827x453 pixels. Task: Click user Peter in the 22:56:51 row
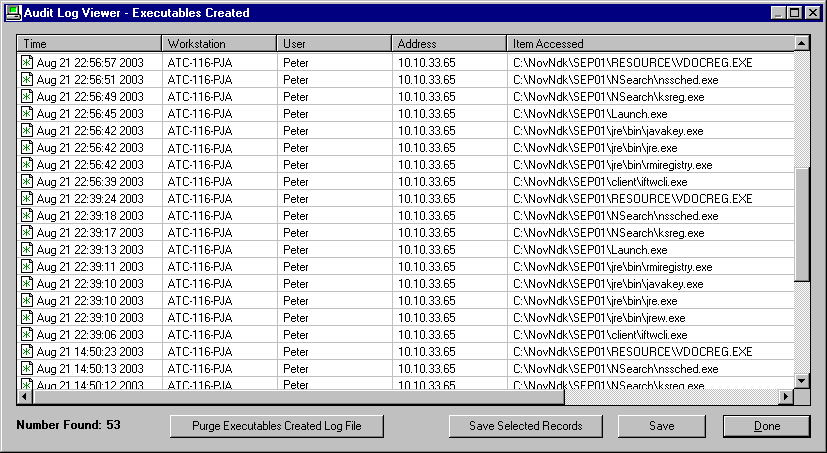click(x=296, y=80)
